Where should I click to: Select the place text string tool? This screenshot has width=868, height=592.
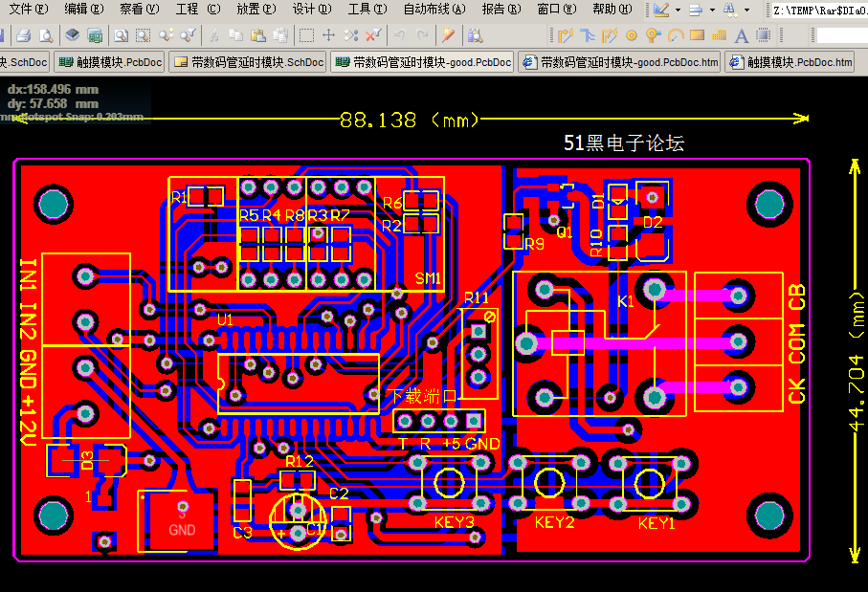point(741,35)
